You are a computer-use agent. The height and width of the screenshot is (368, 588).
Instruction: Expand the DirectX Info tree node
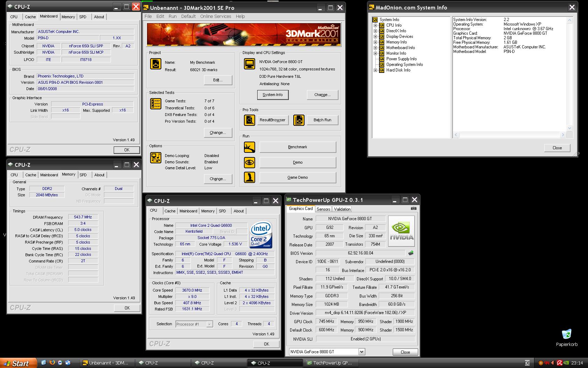(375, 31)
